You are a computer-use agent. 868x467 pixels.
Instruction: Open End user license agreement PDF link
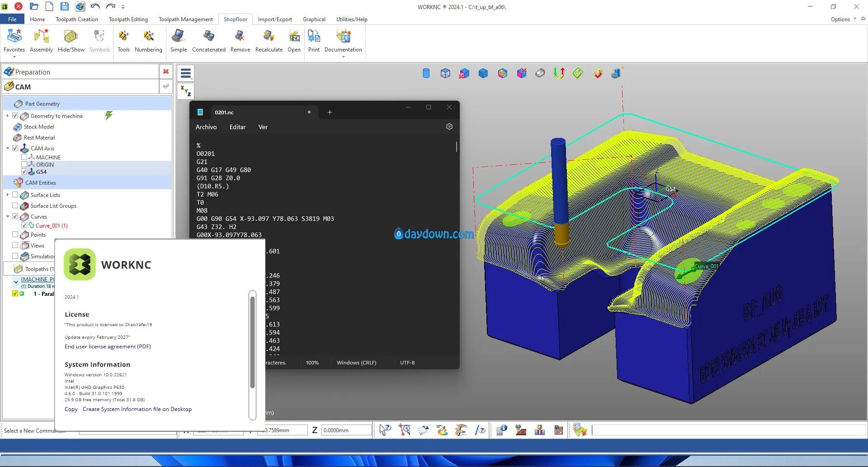108,346
